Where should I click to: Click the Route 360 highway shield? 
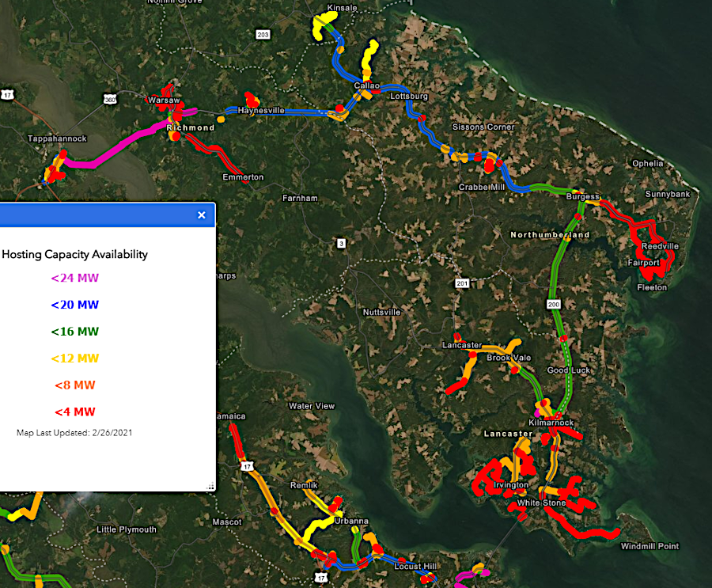pyautogui.click(x=112, y=98)
